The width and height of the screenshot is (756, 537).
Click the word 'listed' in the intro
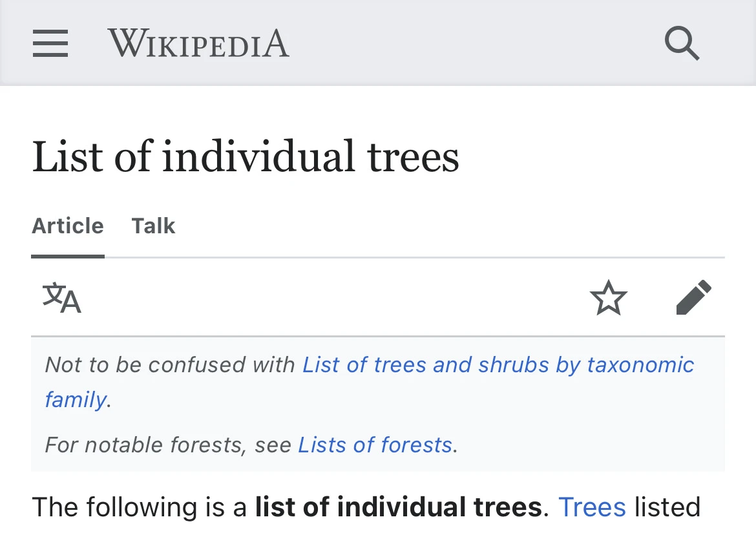(667, 507)
